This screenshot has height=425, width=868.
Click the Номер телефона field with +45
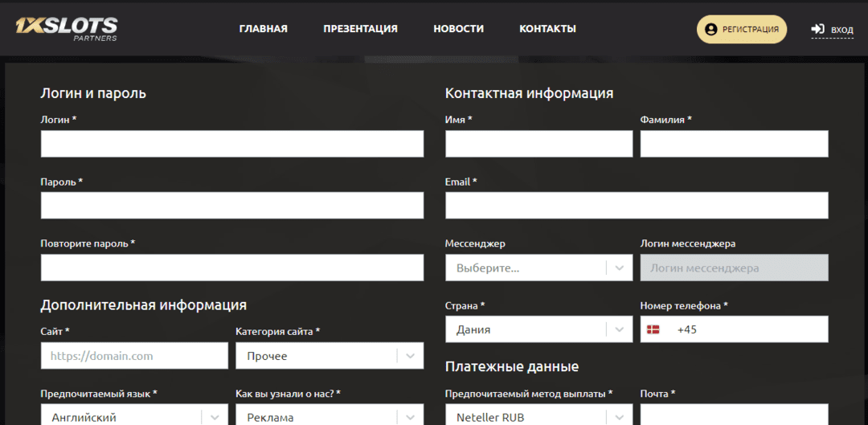[734, 329]
